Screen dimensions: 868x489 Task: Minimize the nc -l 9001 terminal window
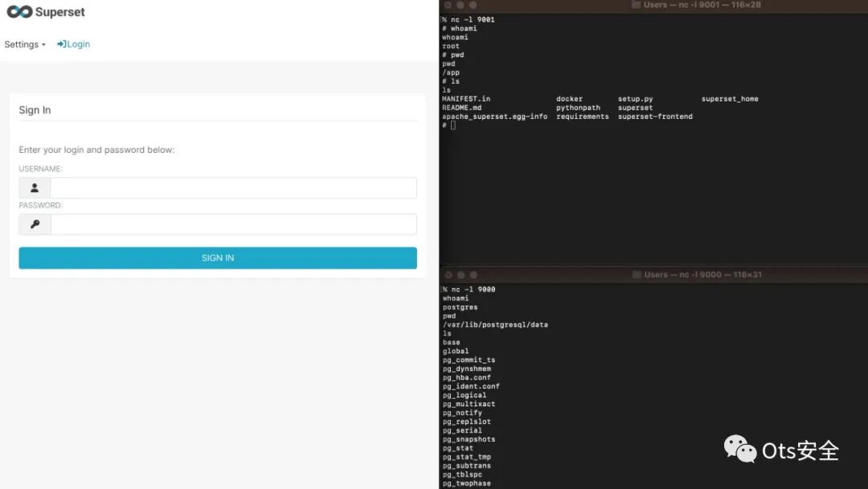460,5
